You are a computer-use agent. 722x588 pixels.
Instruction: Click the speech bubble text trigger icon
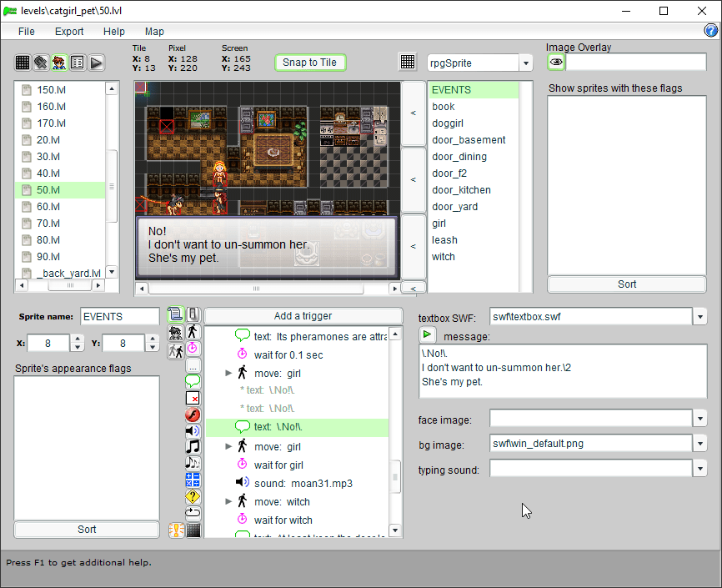pyautogui.click(x=193, y=381)
